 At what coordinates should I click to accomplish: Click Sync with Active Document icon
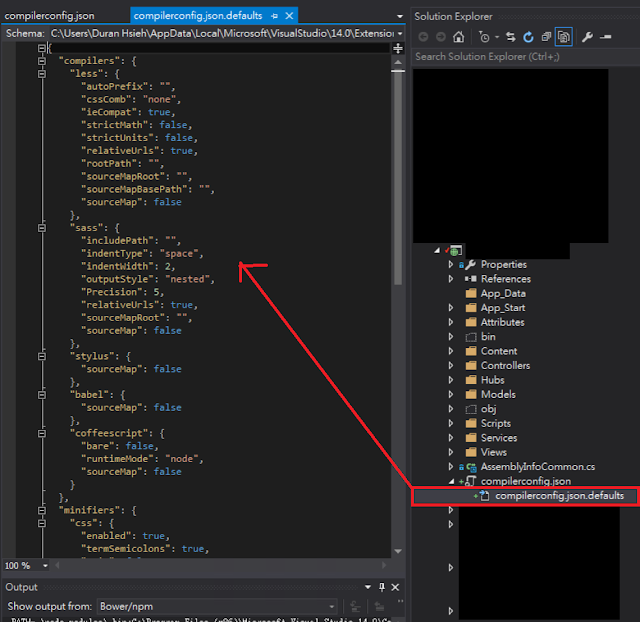pos(511,37)
